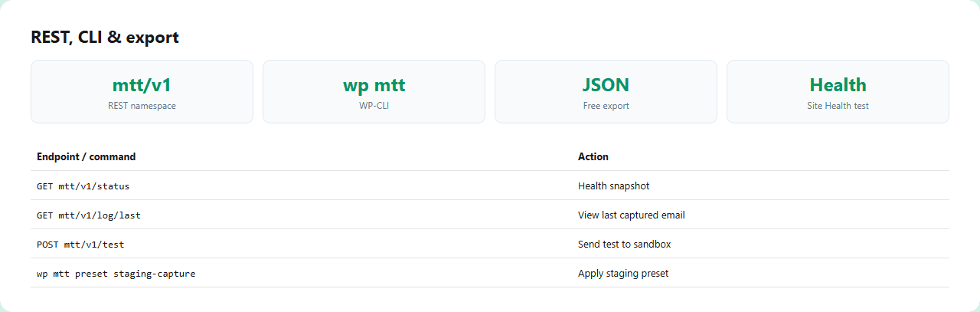Select the GET mtt/v1/status endpoint

pyautogui.click(x=77, y=186)
